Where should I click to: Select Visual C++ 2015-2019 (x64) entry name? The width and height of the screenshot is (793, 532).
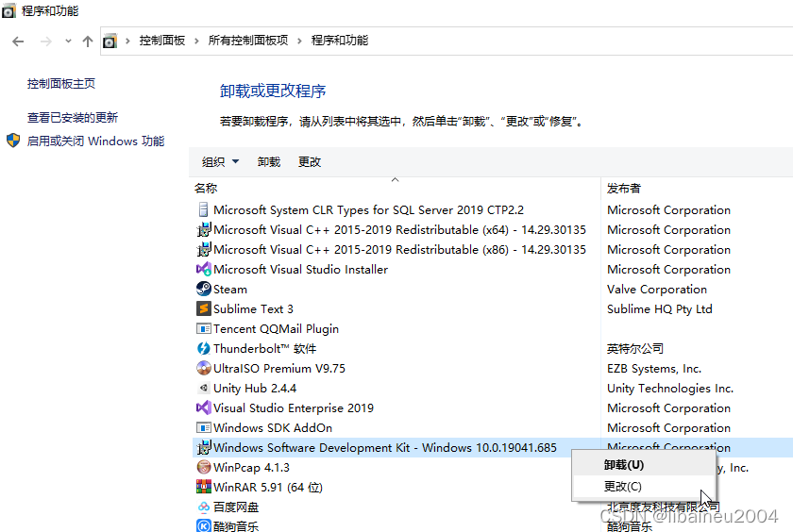[x=399, y=230]
